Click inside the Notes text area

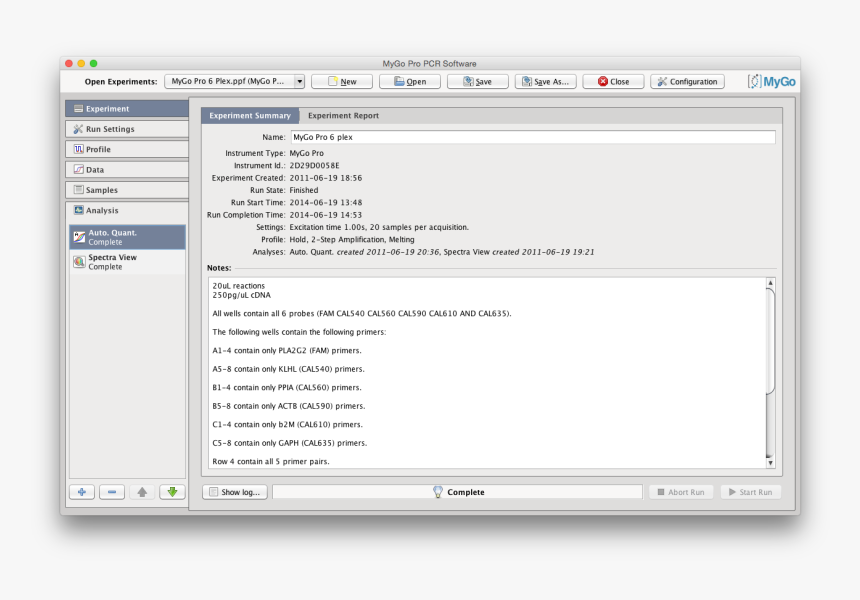point(487,373)
